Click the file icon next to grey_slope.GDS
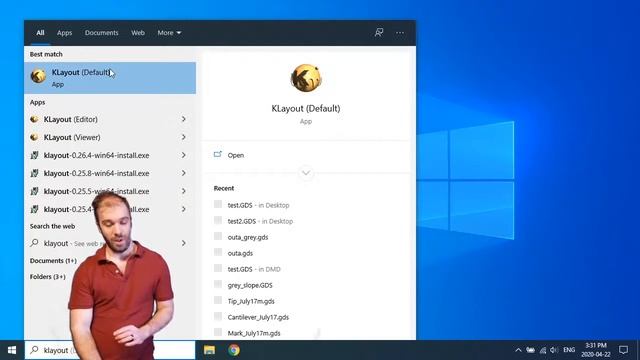 218,284
